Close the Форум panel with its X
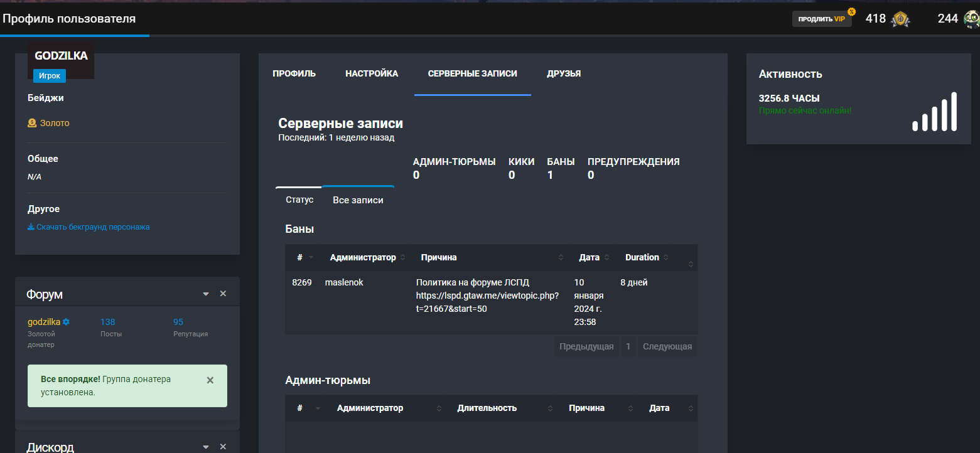This screenshot has width=980, height=453. point(223,294)
